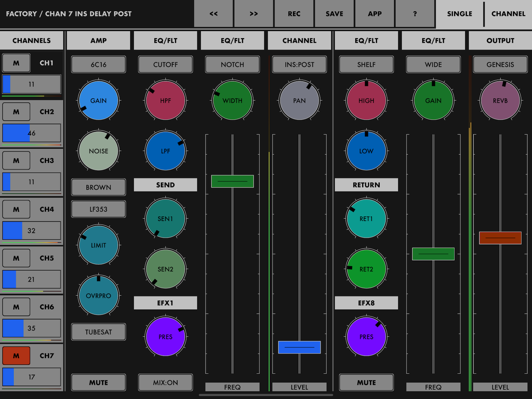Click the SEN2 send knob
Image resolution: width=532 pixels, height=399 pixels.
(x=166, y=269)
